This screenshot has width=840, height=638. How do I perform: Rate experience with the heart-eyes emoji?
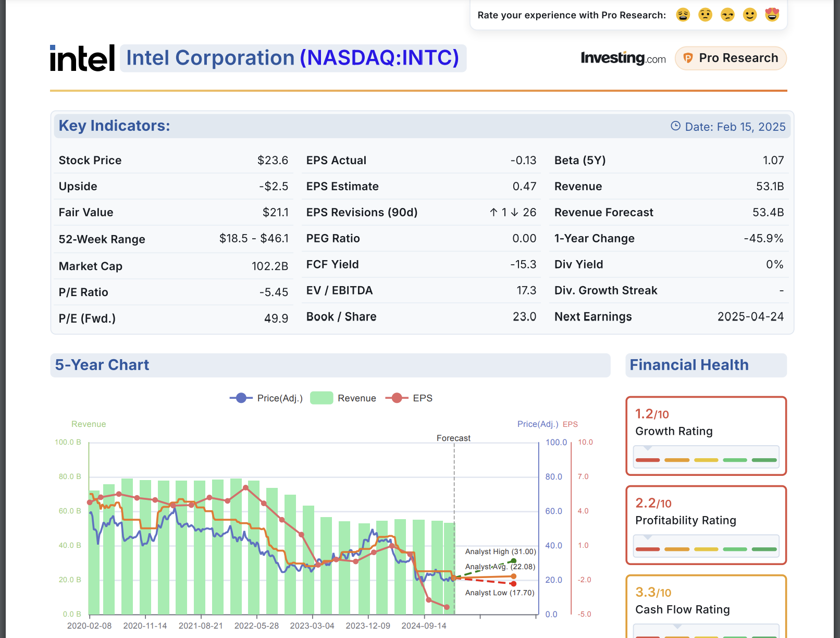772,15
